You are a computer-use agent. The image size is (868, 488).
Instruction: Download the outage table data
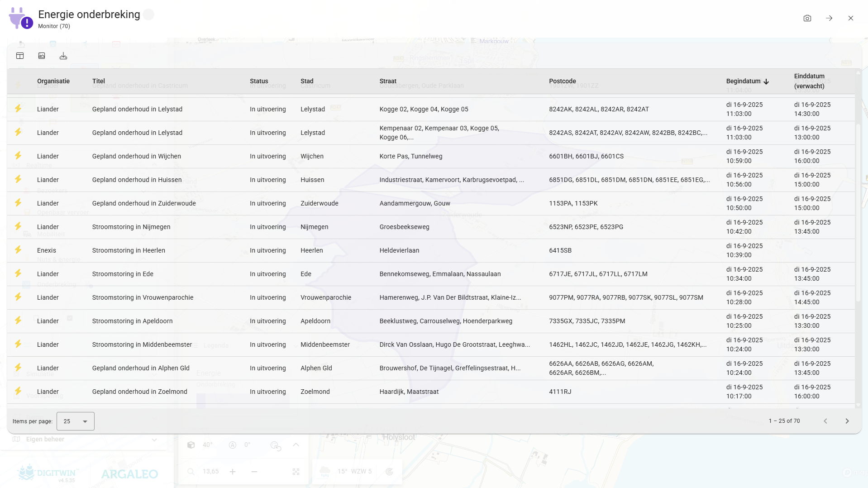pos(63,56)
